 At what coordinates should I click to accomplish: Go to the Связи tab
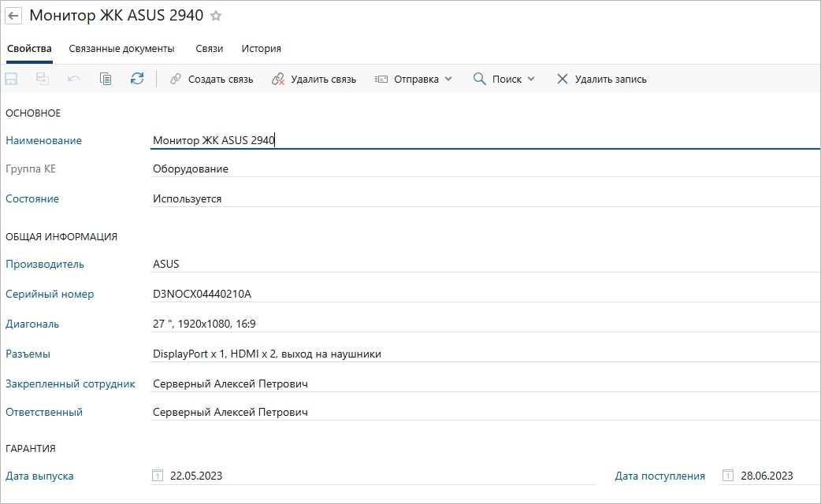coord(209,49)
